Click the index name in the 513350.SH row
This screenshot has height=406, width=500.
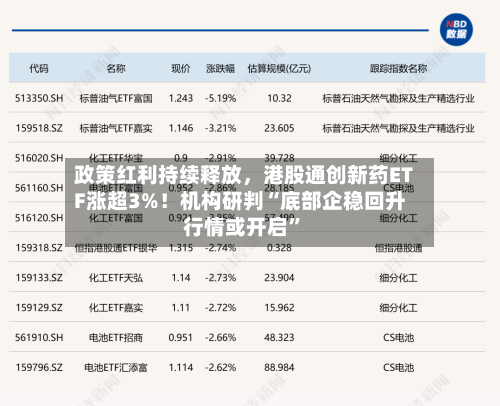[x=398, y=98]
